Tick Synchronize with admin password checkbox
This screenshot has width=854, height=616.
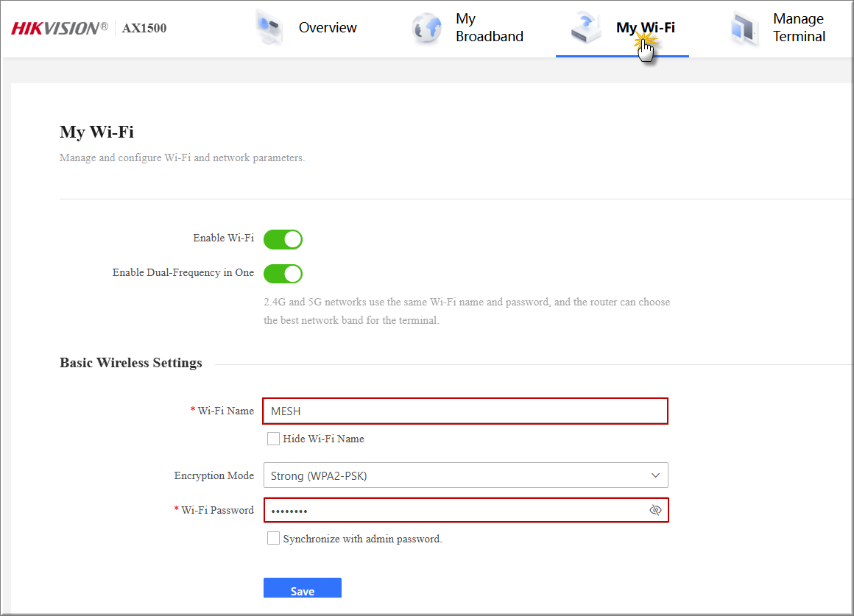pyautogui.click(x=273, y=539)
